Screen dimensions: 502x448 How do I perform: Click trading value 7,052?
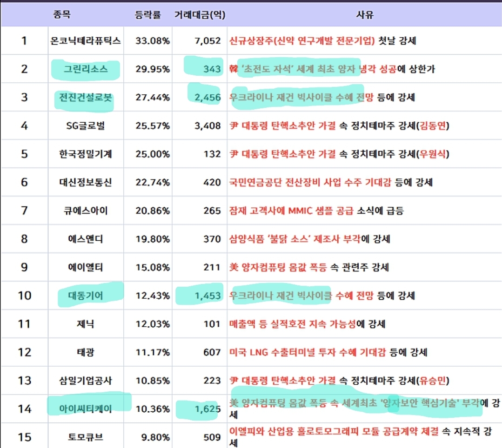[x=207, y=40]
